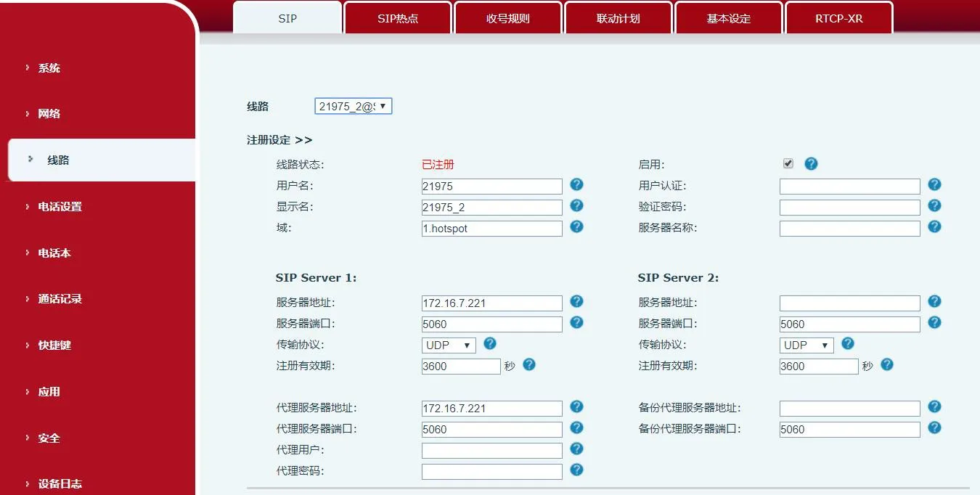Image resolution: width=980 pixels, height=495 pixels.
Task: Click inside the 代理用户 input field
Action: tap(491, 450)
